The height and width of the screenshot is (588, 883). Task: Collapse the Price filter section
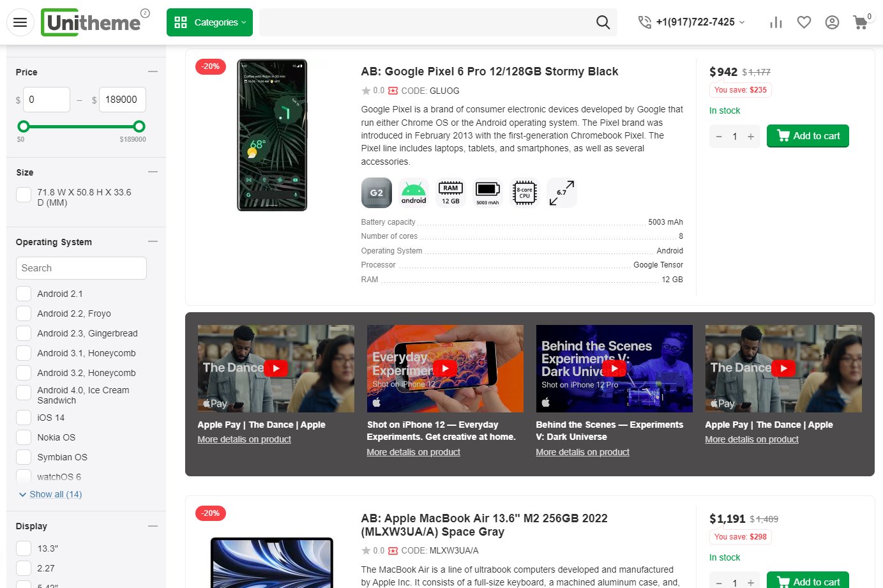click(x=153, y=72)
